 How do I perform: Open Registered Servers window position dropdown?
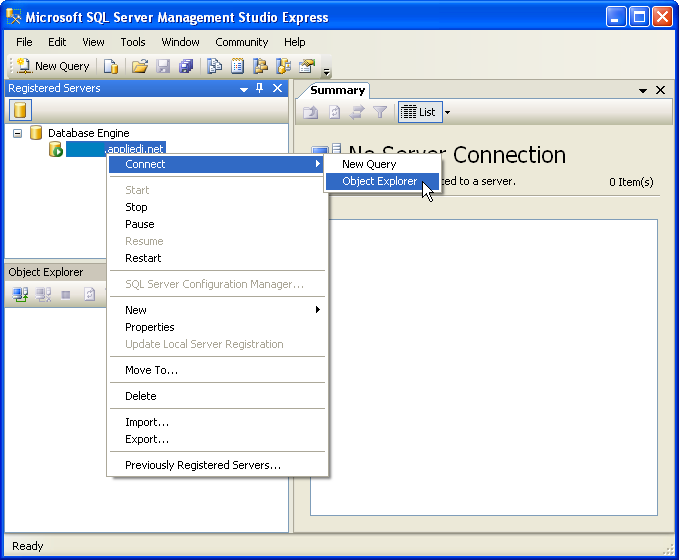pyautogui.click(x=244, y=89)
